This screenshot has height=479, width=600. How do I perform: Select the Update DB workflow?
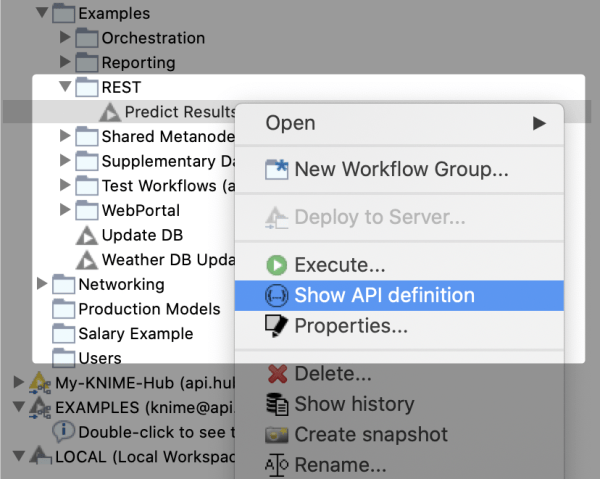142,235
